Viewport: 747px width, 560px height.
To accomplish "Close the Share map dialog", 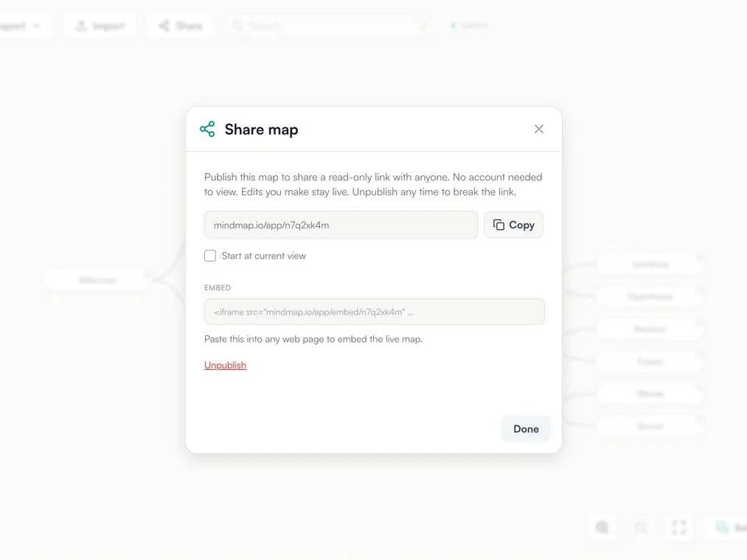I will (539, 129).
